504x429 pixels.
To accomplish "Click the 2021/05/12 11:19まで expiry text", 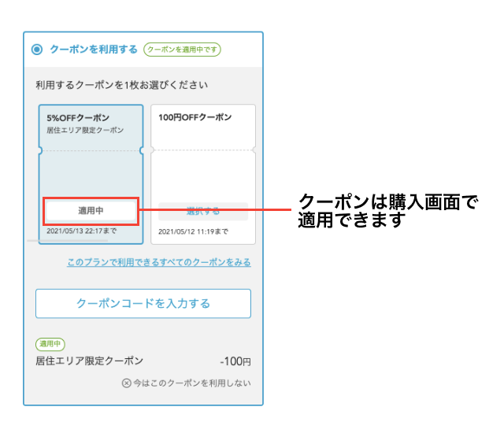I will (193, 231).
